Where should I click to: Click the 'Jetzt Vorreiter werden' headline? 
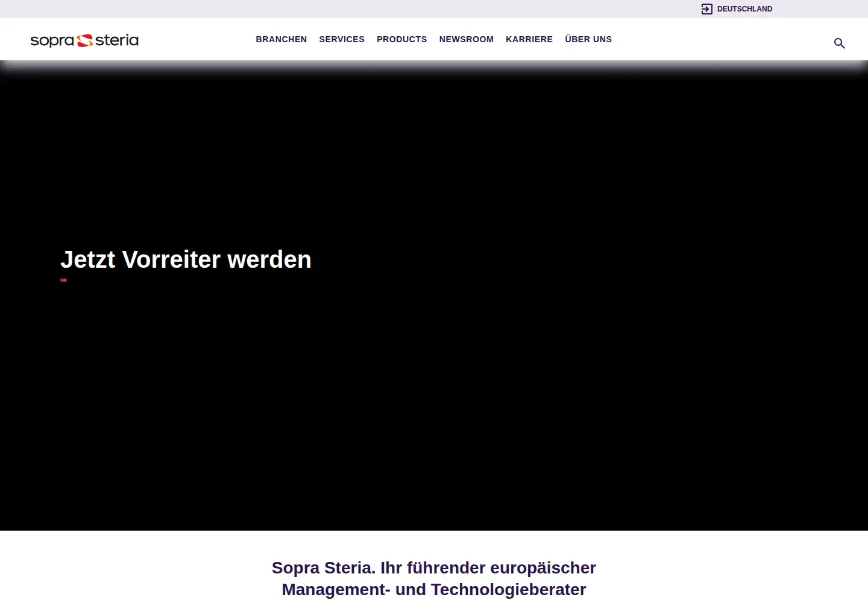click(x=186, y=260)
